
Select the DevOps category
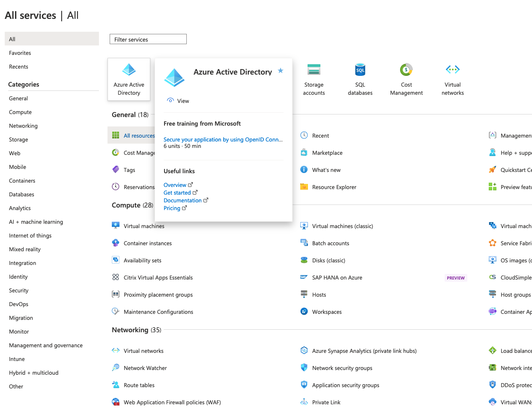[x=18, y=304]
